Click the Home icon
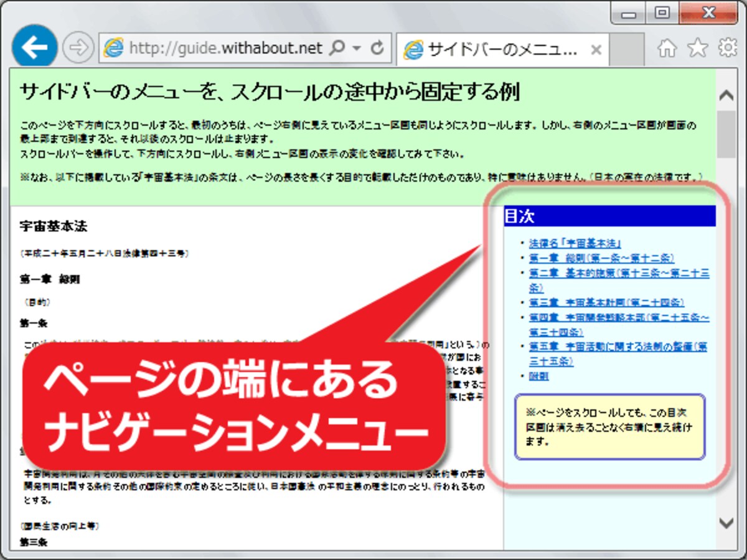 (667, 48)
